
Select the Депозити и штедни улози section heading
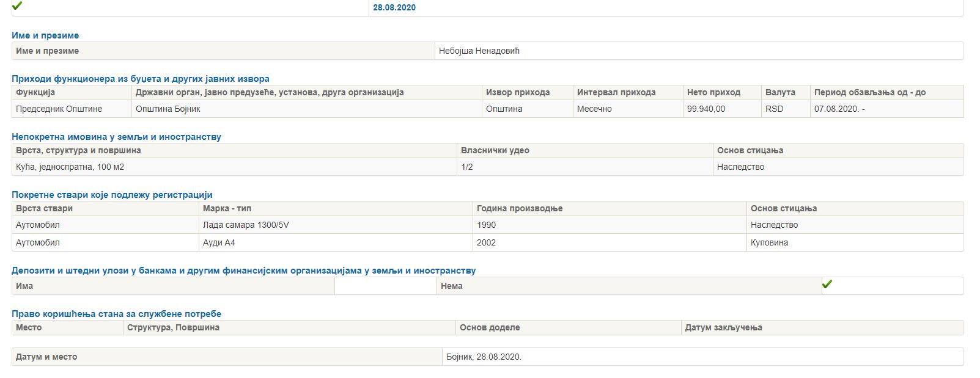243,271
